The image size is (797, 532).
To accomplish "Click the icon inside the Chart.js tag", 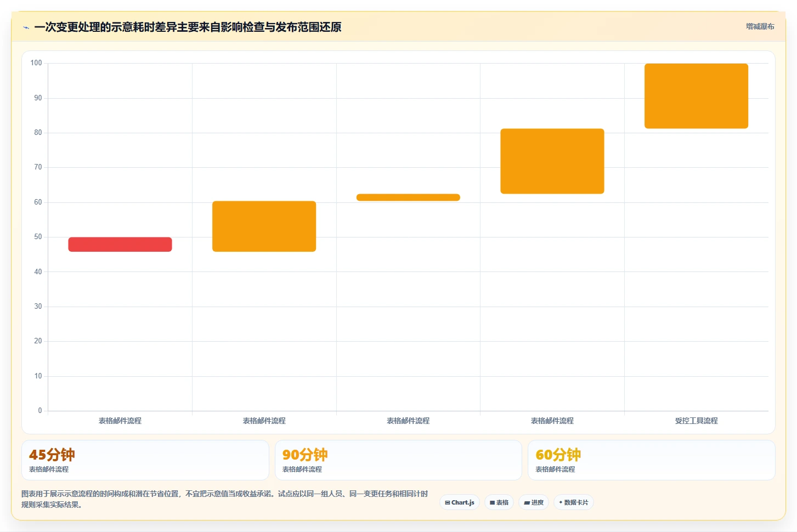I will point(448,502).
